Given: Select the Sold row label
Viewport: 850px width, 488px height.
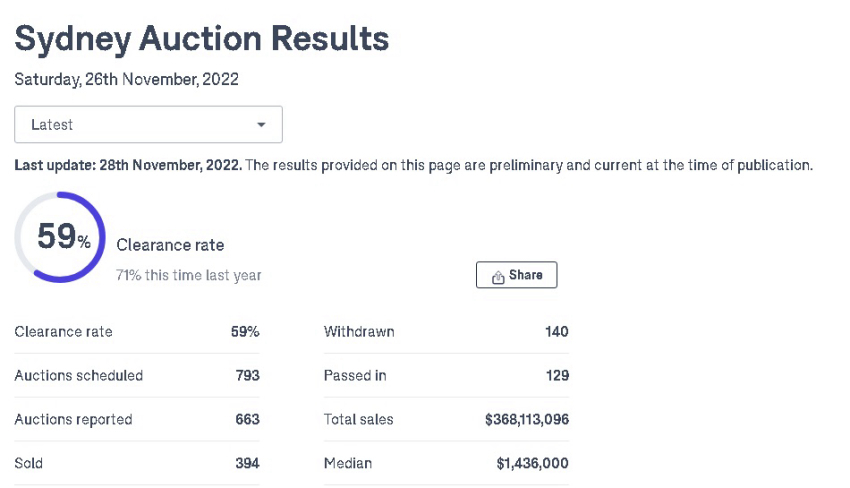Looking at the screenshot, I should pos(29,463).
